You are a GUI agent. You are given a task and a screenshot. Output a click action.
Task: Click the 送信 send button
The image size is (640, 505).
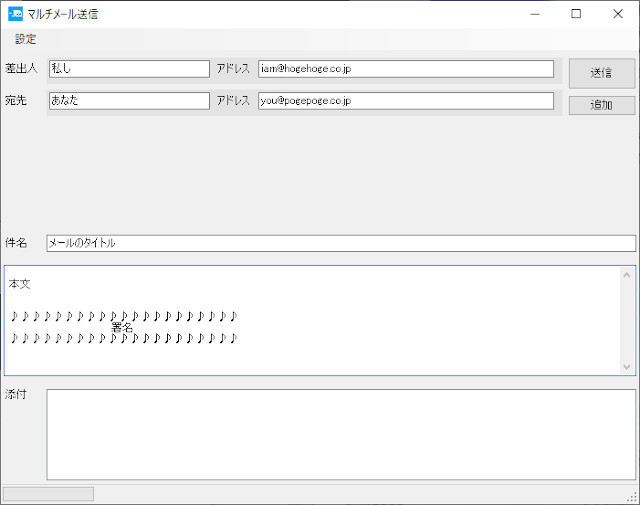click(x=602, y=73)
